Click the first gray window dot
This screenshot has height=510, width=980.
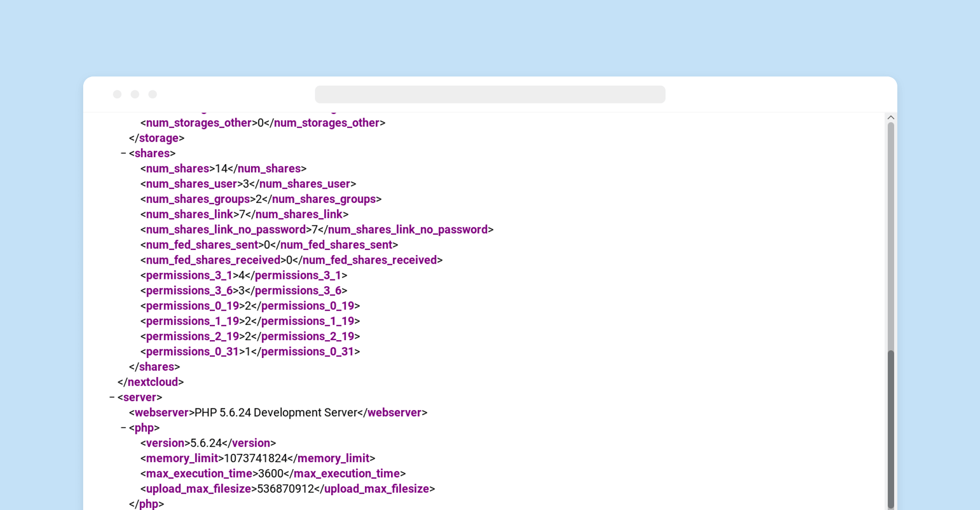(x=117, y=94)
